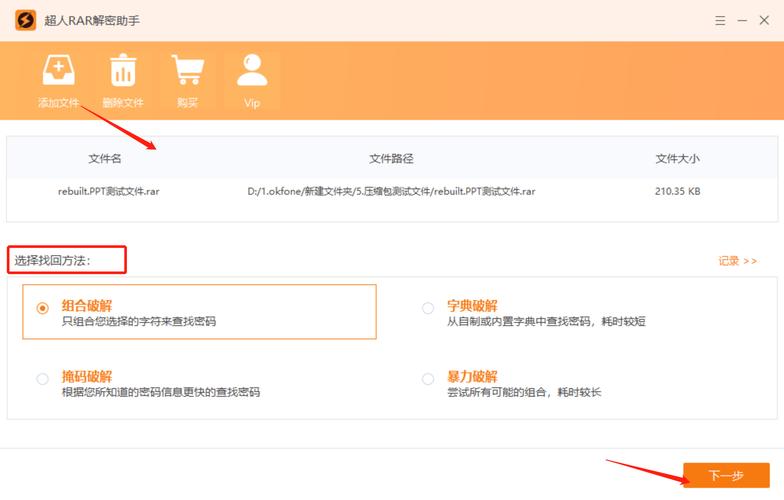
Task: Click the 文件名 column header
Action: coord(104,159)
